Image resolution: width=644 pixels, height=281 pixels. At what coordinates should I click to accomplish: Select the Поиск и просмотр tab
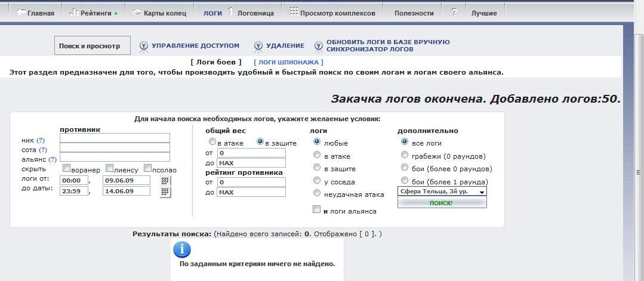[x=93, y=45]
